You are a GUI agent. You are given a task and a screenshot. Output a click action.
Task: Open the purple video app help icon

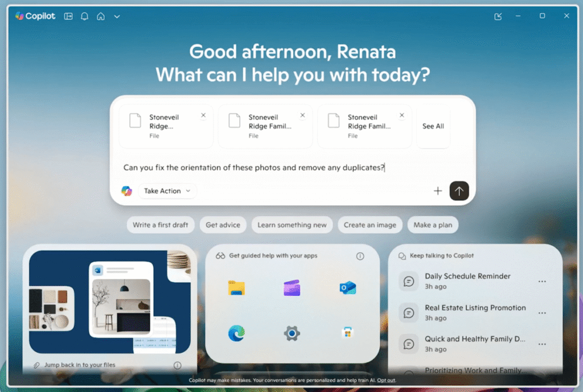click(x=292, y=288)
